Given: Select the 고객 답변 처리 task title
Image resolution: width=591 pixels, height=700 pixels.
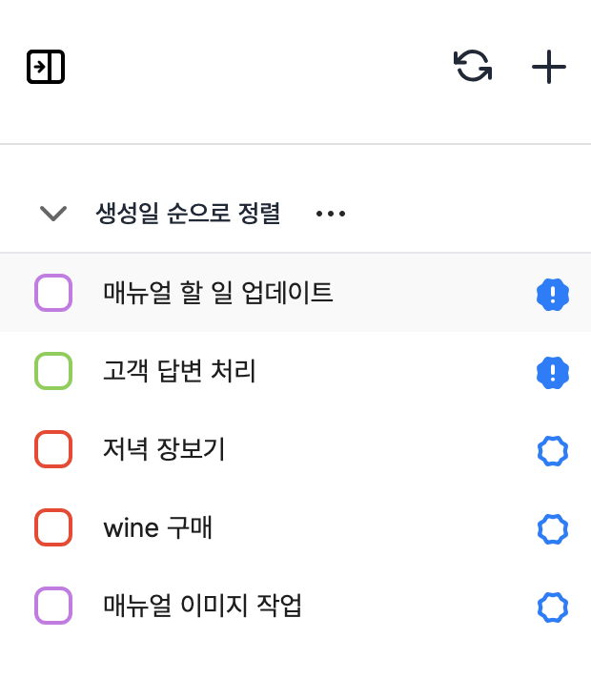Looking at the screenshot, I should 179,371.
